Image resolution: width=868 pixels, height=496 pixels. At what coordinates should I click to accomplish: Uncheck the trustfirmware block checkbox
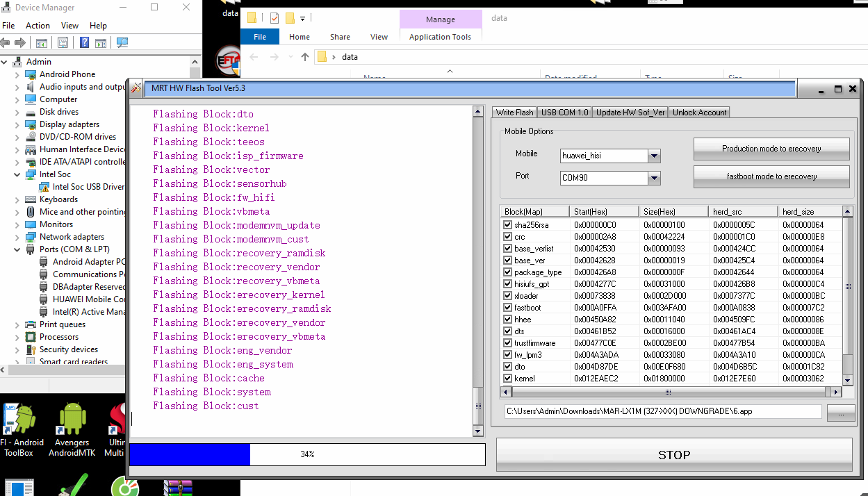(508, 343)
